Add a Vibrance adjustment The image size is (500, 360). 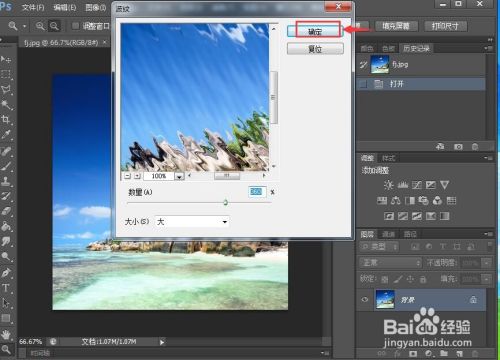[445, 185]
